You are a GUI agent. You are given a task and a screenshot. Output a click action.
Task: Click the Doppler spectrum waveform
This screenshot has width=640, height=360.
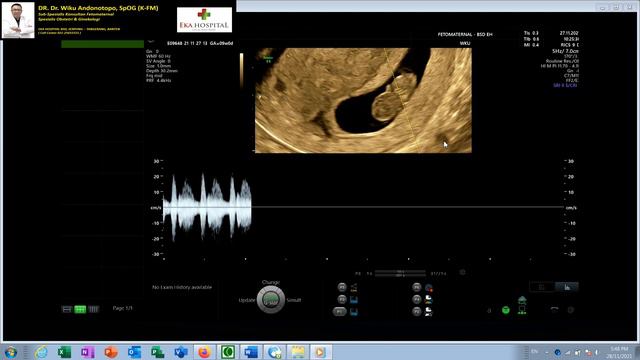tap(207, 207)
